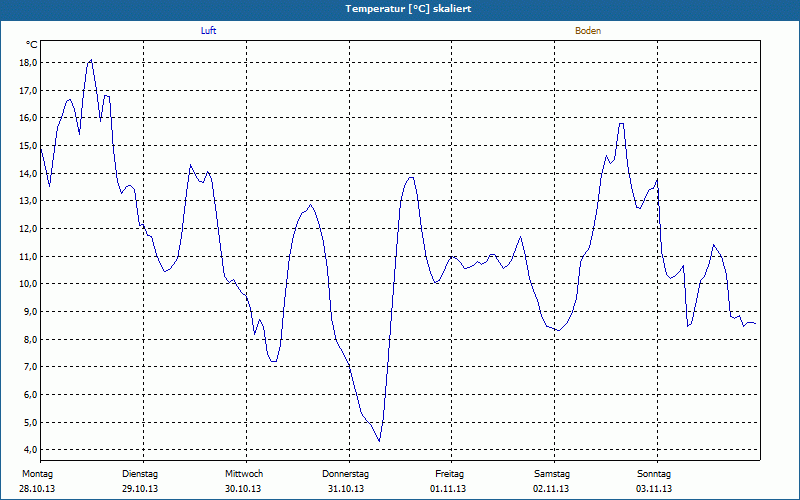
Task: Click the 4,0 axis value
Action: tap(30, 449)
